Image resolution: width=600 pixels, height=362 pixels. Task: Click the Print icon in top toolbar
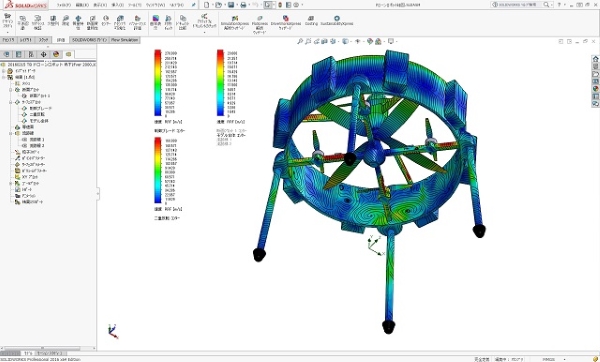pos(243,5)
